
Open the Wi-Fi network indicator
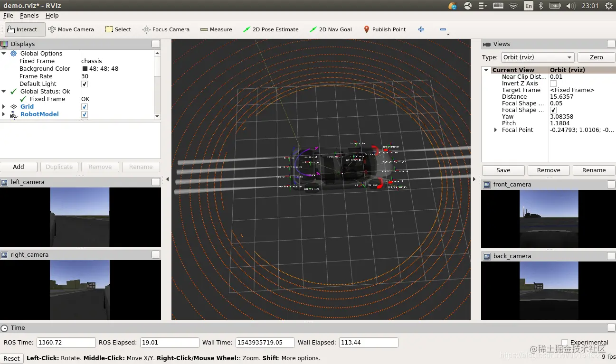coord(513,6)
